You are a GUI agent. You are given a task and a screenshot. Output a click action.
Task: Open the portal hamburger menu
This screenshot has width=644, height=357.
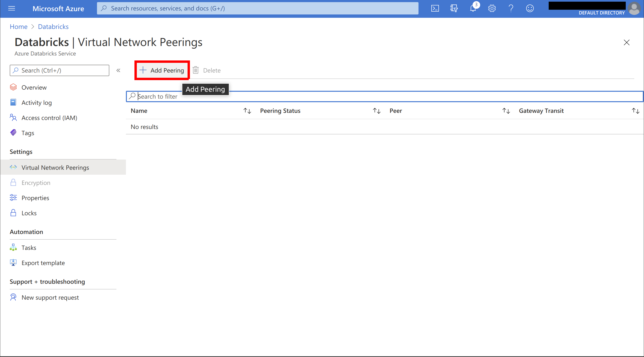click(x=11, y=8)
